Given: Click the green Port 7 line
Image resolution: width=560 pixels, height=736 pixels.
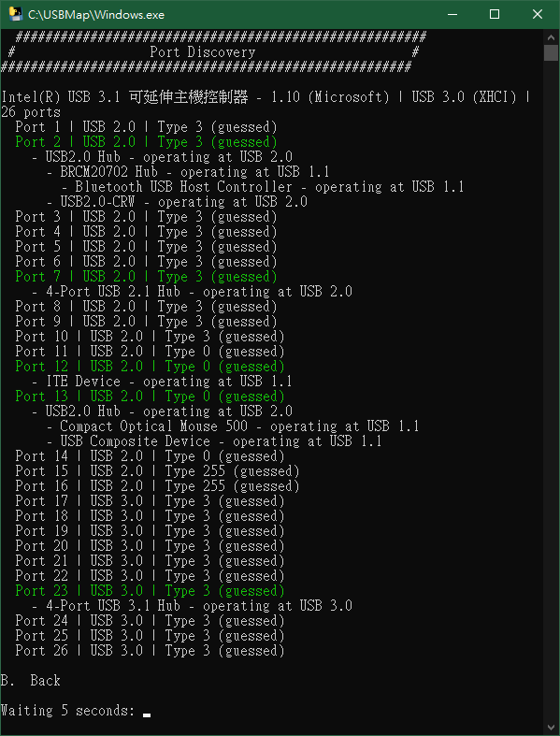Looking at the screenshot, I should [146, 277].
